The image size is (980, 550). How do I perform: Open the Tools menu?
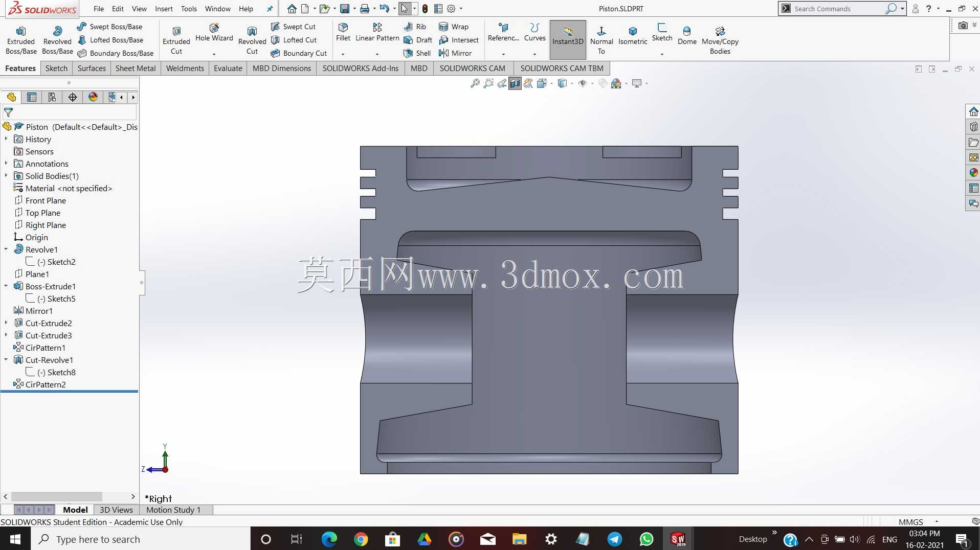click(x=189, y=9)
